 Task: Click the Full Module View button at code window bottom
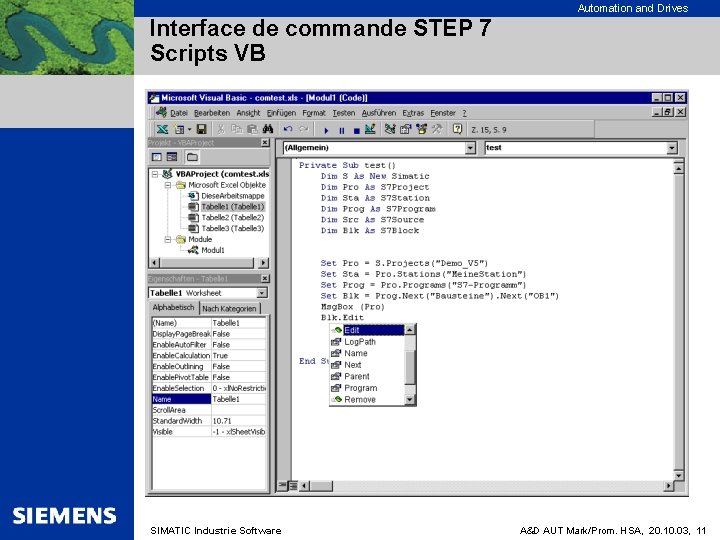[x=293, y=485]
